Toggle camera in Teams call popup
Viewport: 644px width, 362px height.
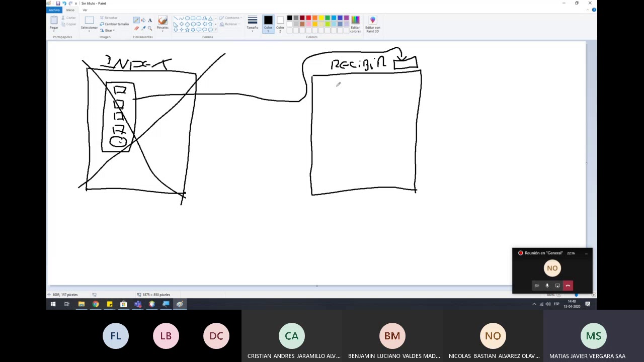click(x=537, y=286)
